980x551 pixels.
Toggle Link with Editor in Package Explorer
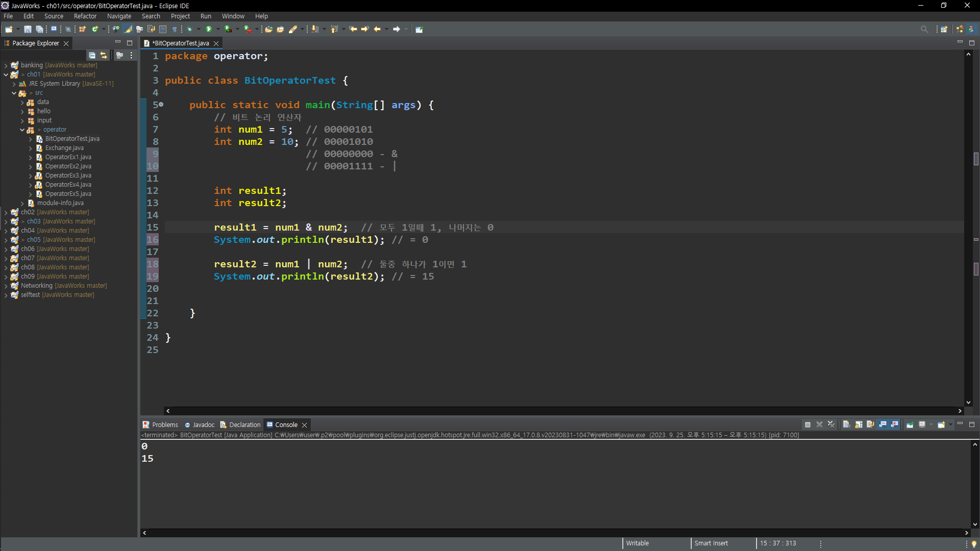click(104, 55)
